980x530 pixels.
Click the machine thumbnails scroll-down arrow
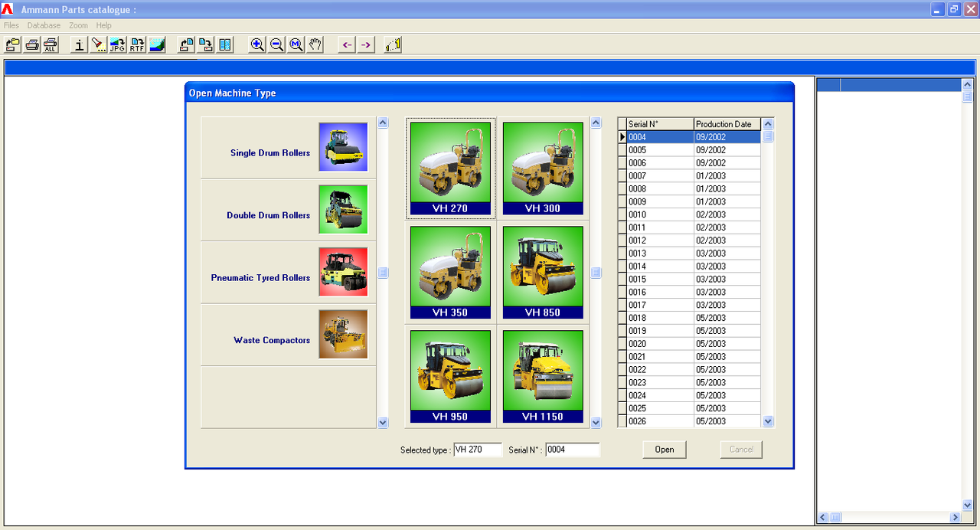click(x=596, y=422)
